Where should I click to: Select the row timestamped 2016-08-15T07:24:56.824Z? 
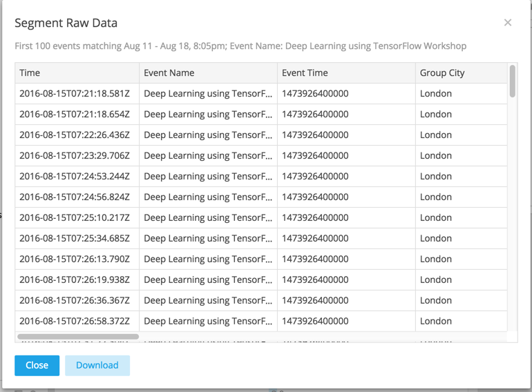[x=77, y=197]
